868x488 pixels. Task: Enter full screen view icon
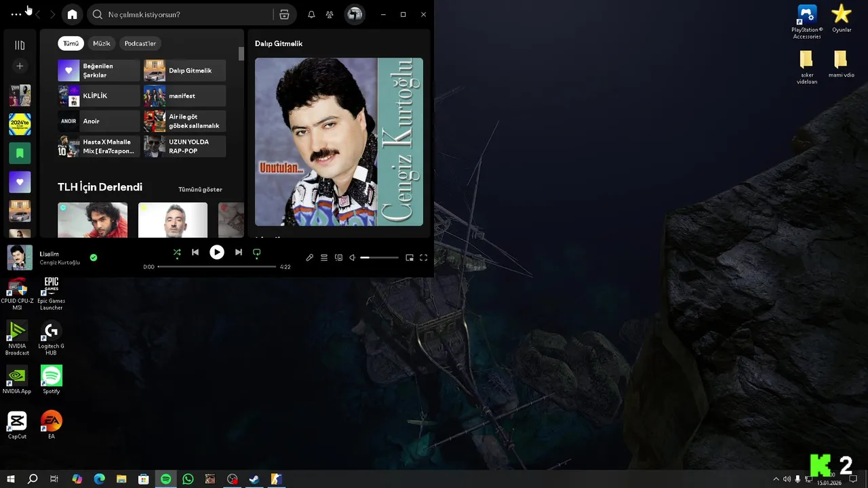[424, 258]
